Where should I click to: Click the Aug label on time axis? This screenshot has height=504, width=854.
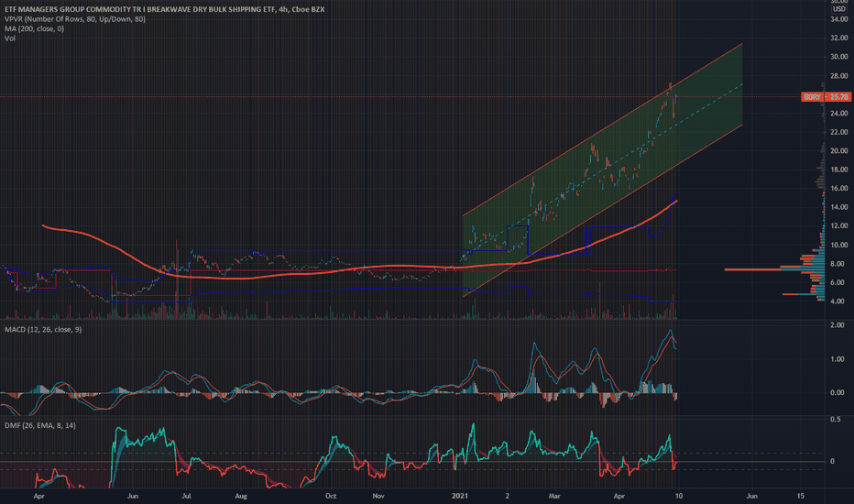point(241,497)
